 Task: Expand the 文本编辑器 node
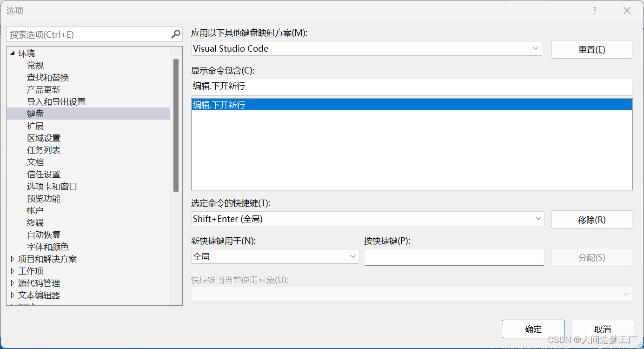point(13,295)
